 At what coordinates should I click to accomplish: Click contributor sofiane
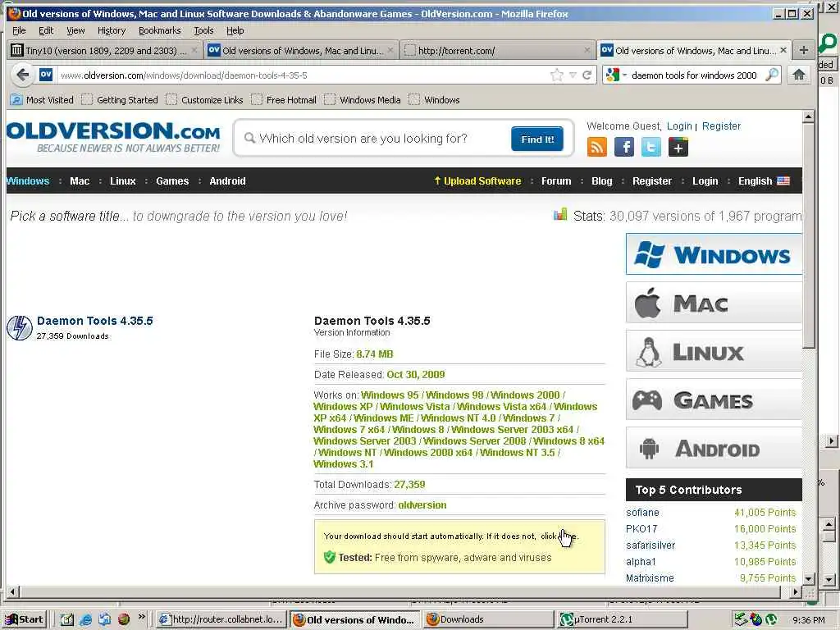point(642,513)
